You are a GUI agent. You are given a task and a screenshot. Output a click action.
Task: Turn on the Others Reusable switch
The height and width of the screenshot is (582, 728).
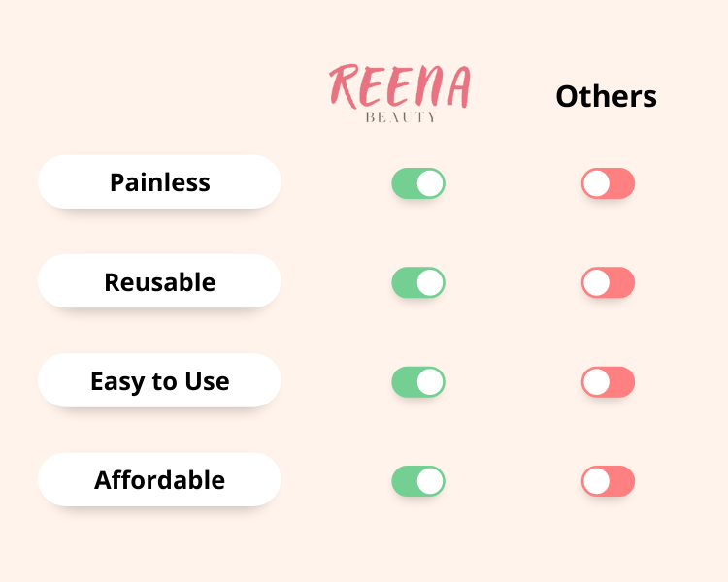point(608,282)
